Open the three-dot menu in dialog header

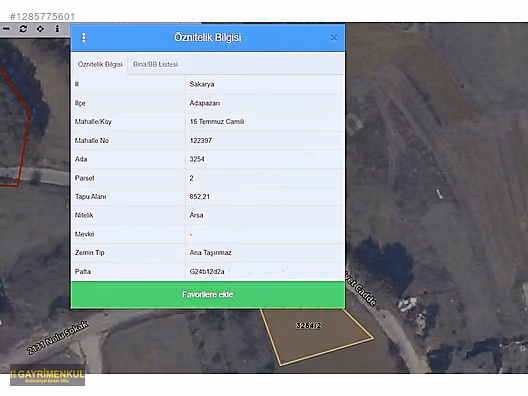pyautogui.click(x=84, y=37)
